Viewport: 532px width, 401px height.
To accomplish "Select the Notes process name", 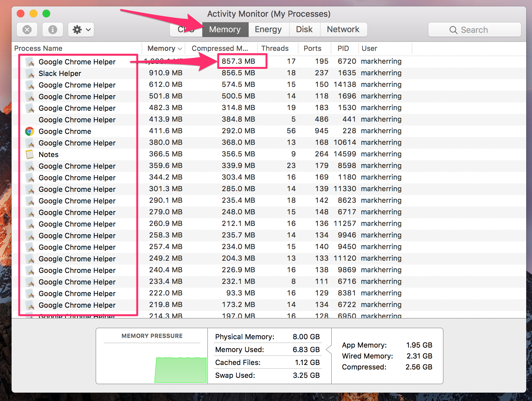I will point(49,154).
